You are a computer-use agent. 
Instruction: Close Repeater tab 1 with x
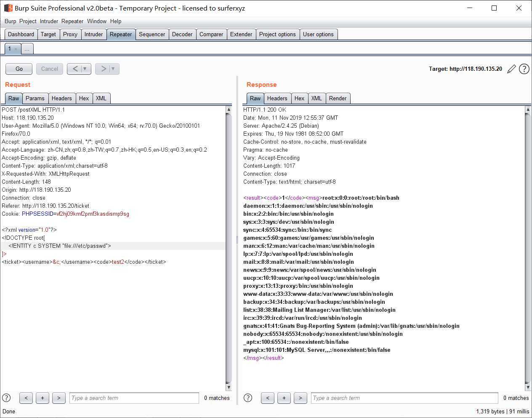point(16,49)
